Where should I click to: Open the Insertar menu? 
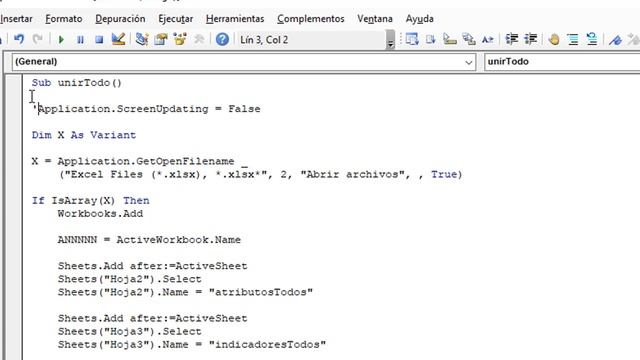[x=16, y=19]
